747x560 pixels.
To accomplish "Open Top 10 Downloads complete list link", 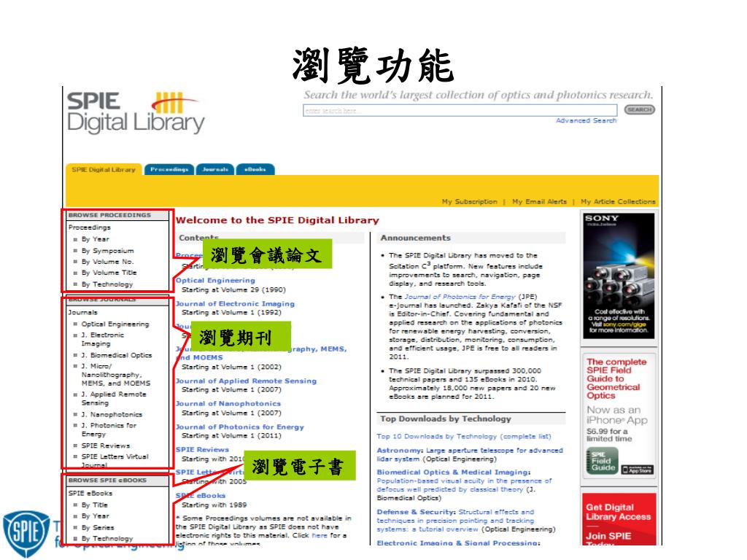I will (463, 436).
